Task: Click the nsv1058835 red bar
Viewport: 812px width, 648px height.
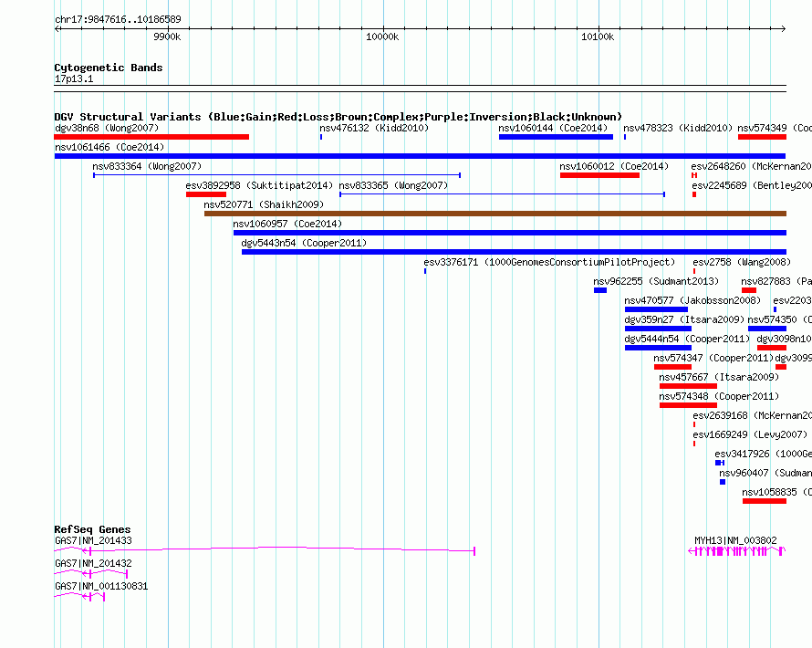Action: click(765, 501)
